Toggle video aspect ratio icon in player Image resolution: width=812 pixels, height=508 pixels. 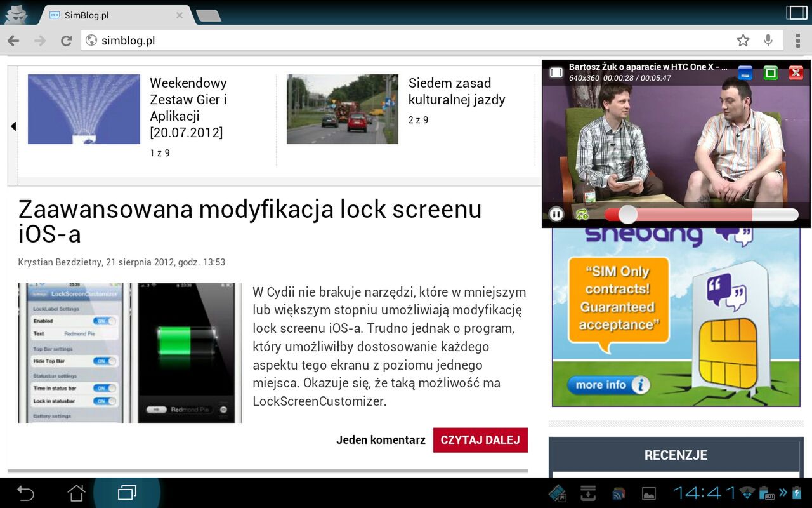coord(556,72)
